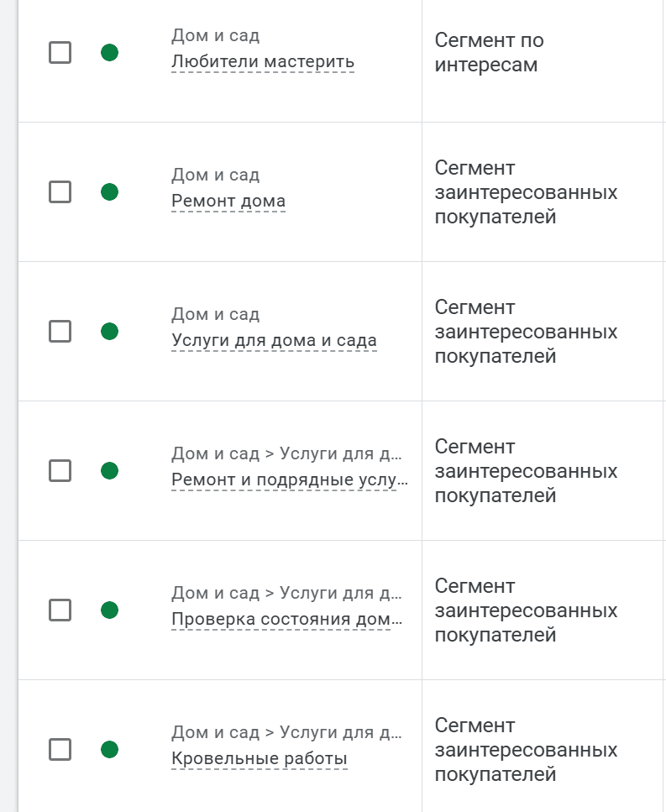Tick checkbox beside Услуги для дома и сада
The width and height of the screenshot is (666, 812).
point(60,331)
